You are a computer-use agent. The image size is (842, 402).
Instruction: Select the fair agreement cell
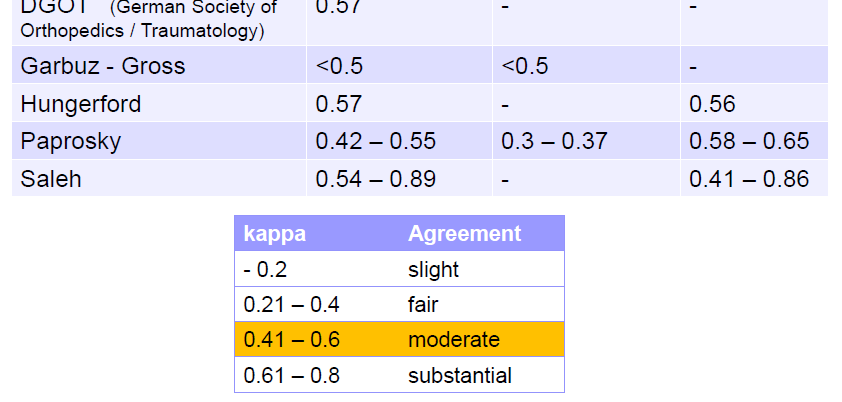[423, 305]
